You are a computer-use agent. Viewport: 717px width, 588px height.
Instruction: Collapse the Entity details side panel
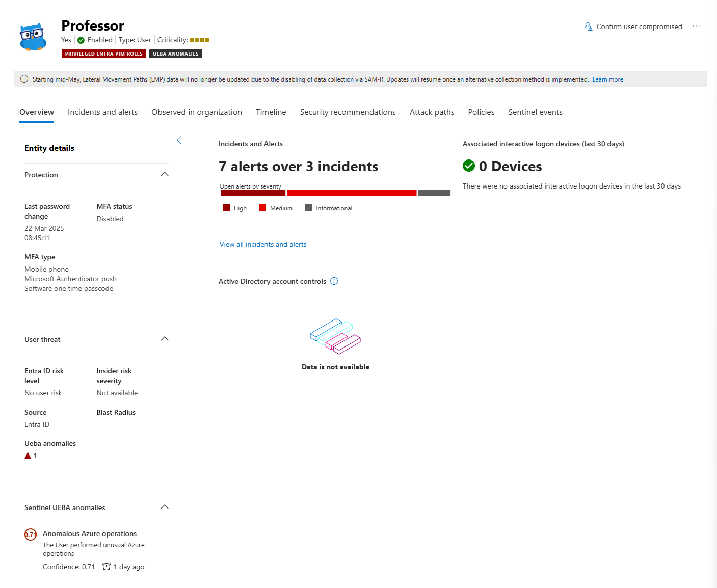179,140
